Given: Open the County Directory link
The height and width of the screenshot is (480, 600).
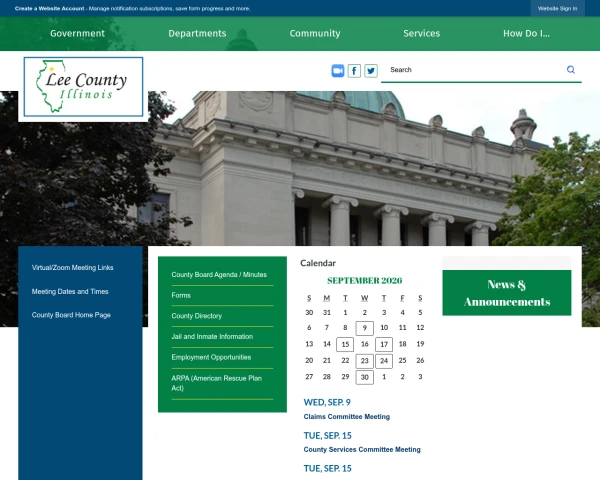Looking at the screenshot, I should [197, 316].
